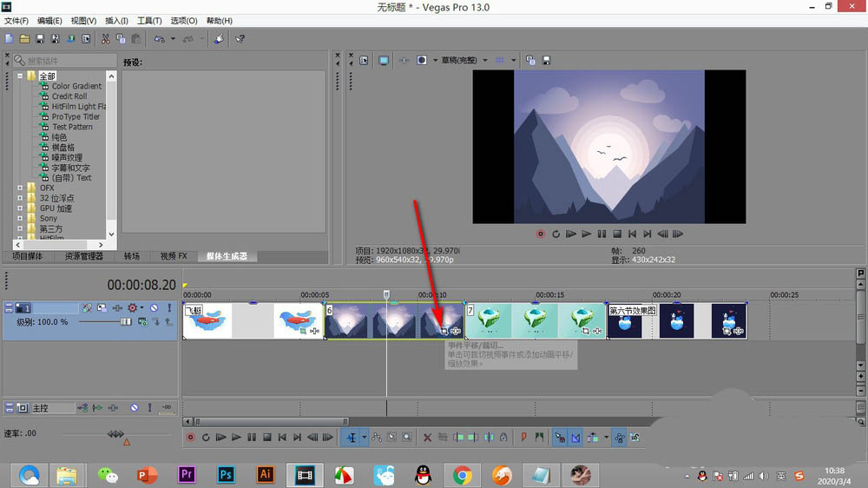Click Stop in the preview transport controls

617,234
